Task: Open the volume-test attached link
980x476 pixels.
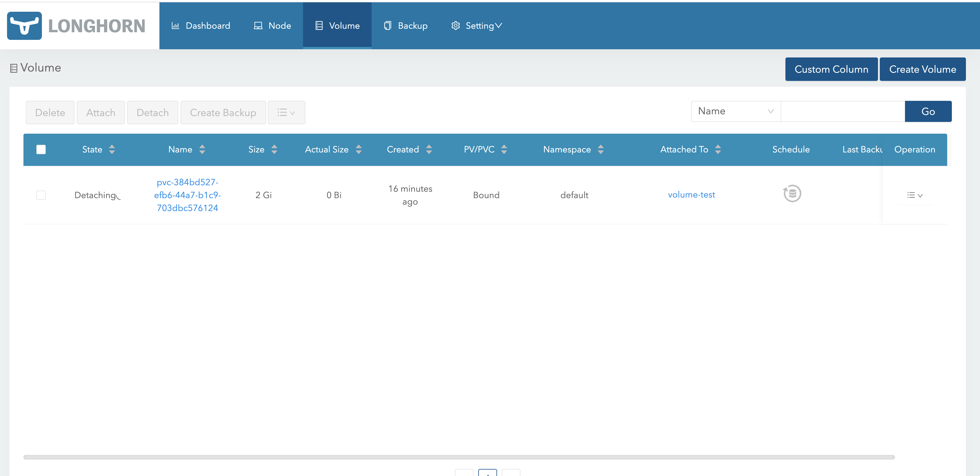Action: tap(691, 195)
